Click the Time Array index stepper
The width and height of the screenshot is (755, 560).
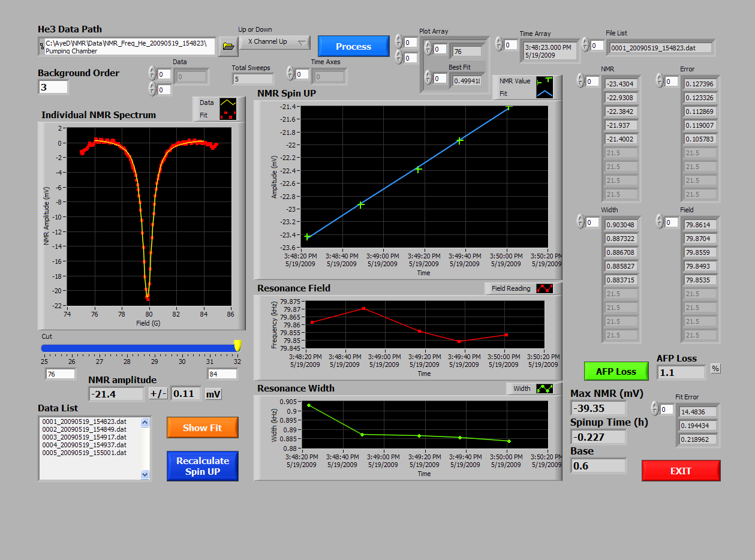click(499, 44)
